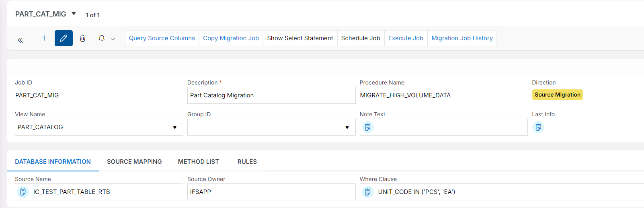644x208 pixels.
Task: Open Last Info document icon
Action: click(x=538, y=127)
